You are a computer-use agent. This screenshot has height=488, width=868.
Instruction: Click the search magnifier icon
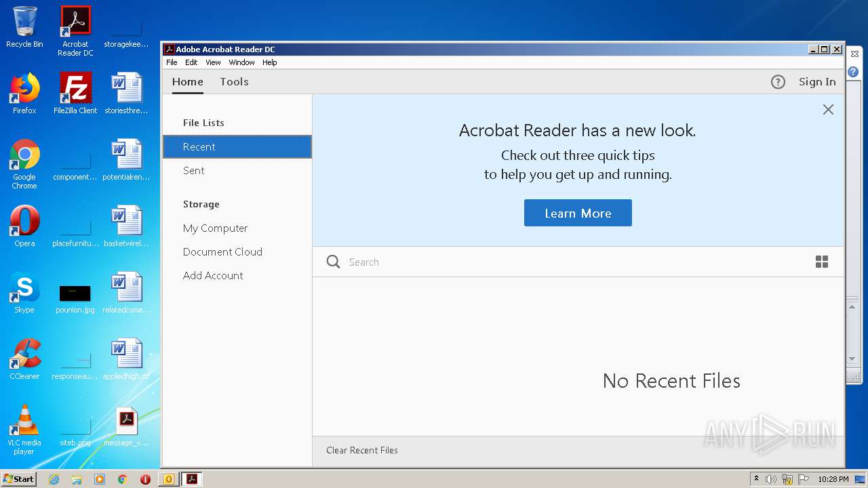[333, 262]
